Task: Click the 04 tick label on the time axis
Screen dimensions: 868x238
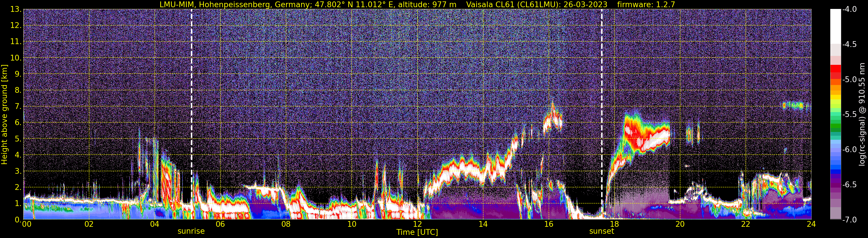Action: pos(154,224)
